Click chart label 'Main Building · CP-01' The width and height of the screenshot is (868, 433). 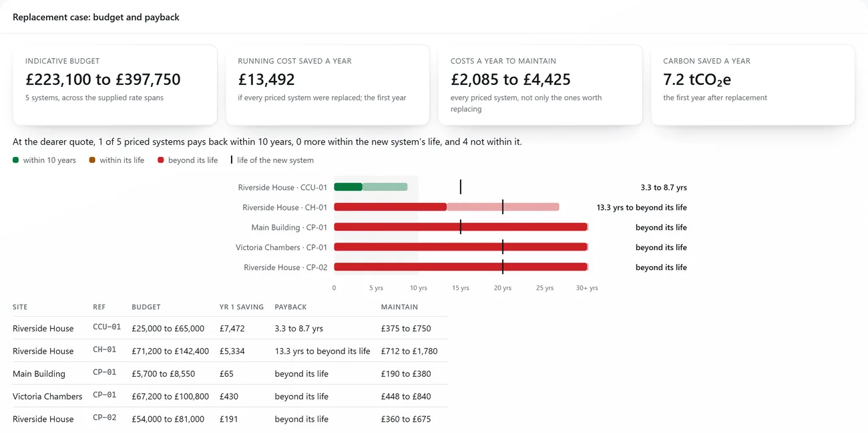point(289,228)
